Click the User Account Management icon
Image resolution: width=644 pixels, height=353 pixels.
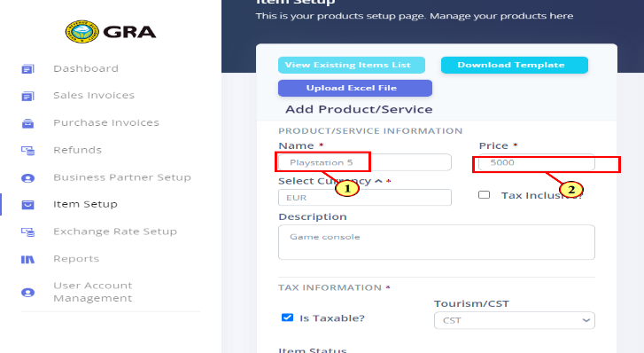coord(27,292)
